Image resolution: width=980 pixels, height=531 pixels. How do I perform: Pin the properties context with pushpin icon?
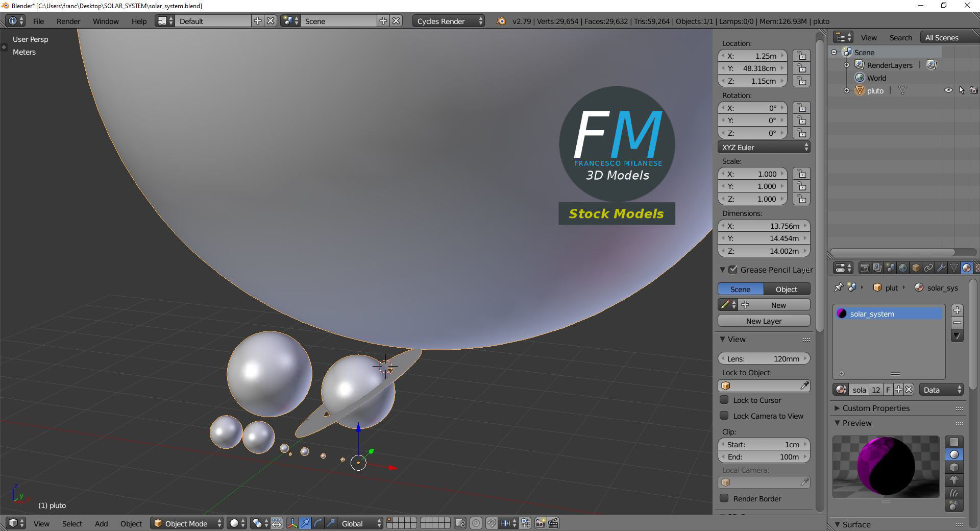(x=839, y=287)
